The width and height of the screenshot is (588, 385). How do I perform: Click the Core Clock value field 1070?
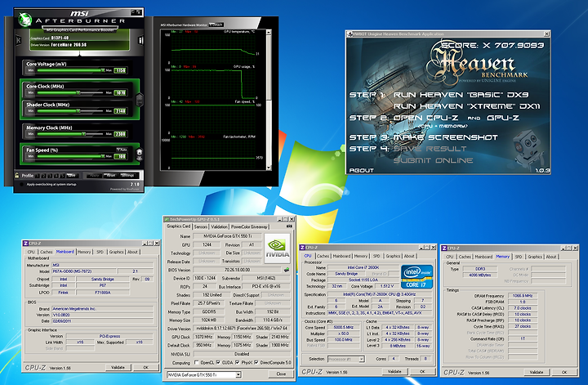coord(120,92)
